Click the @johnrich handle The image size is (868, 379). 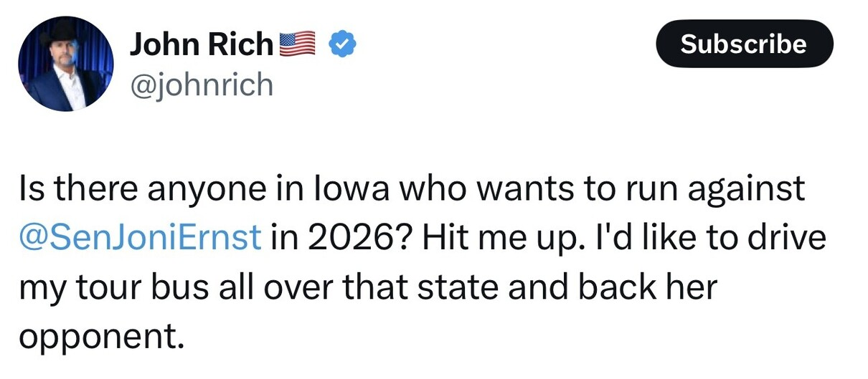click(x=202, y=85)
